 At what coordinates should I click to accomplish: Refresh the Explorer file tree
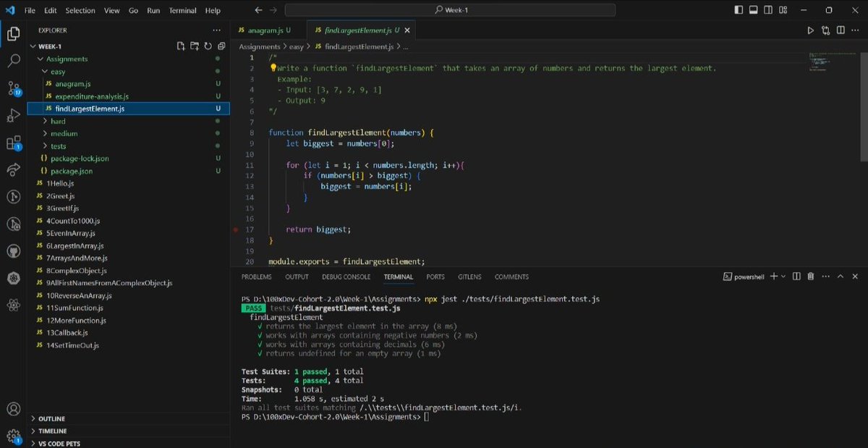point(207,46)
